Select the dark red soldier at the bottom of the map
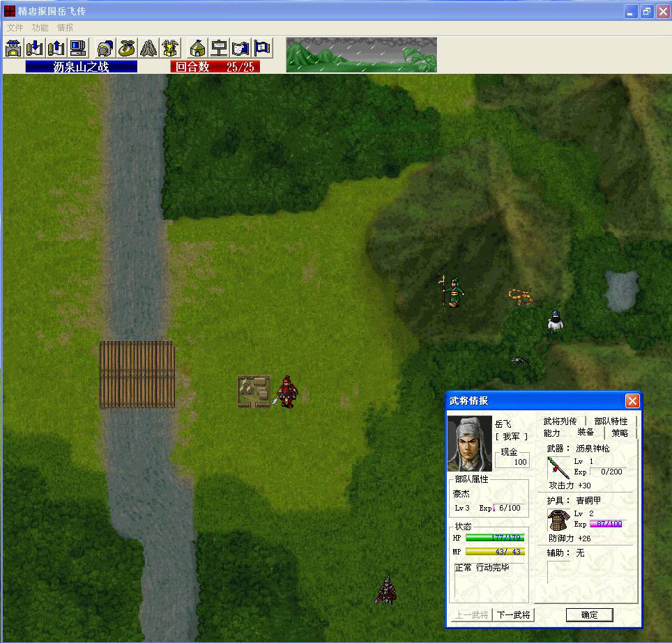Viewport: 672px width, 643px height. [x=386, y=591]
